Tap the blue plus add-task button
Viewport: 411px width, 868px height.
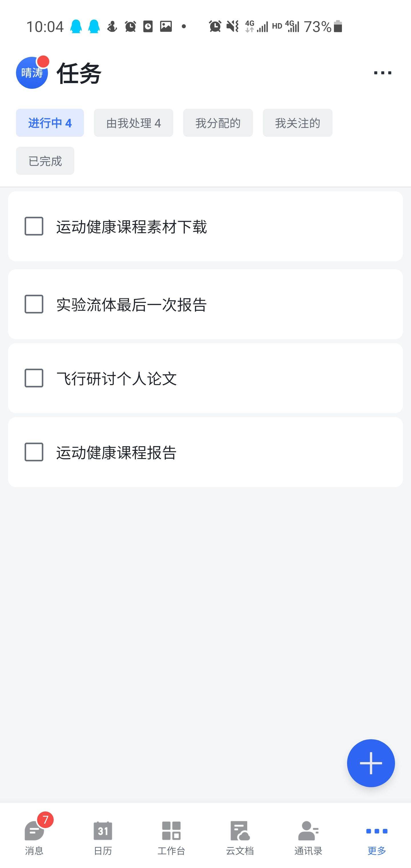tap(370, 763)
